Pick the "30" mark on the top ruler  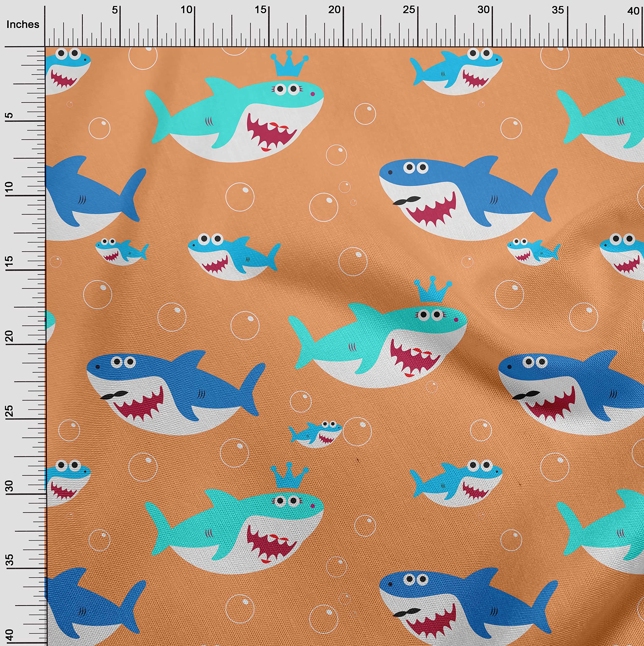click(x=483, y=10)
